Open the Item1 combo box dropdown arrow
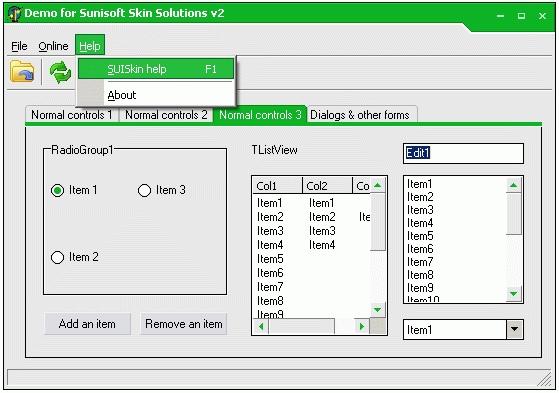 pyautogui.click(x=514, y=330)
